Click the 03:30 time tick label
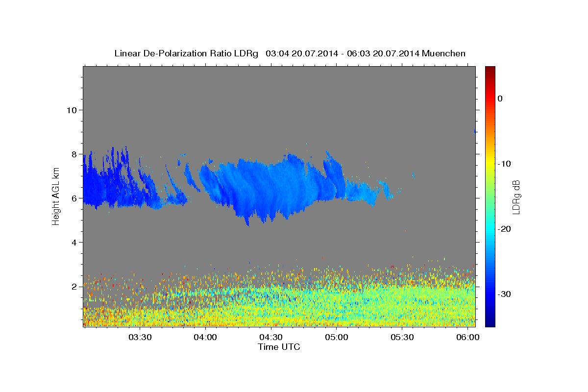This screenshot has height=392, width=588. [x=140, y=337]
